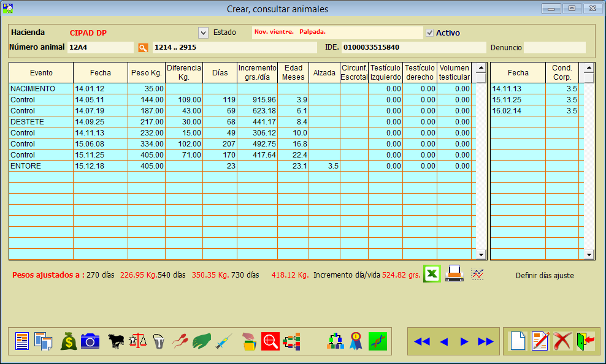This screenshot has height=364, width=606.
Task: Jump to first animal record
Action: [x=422, y=341]
